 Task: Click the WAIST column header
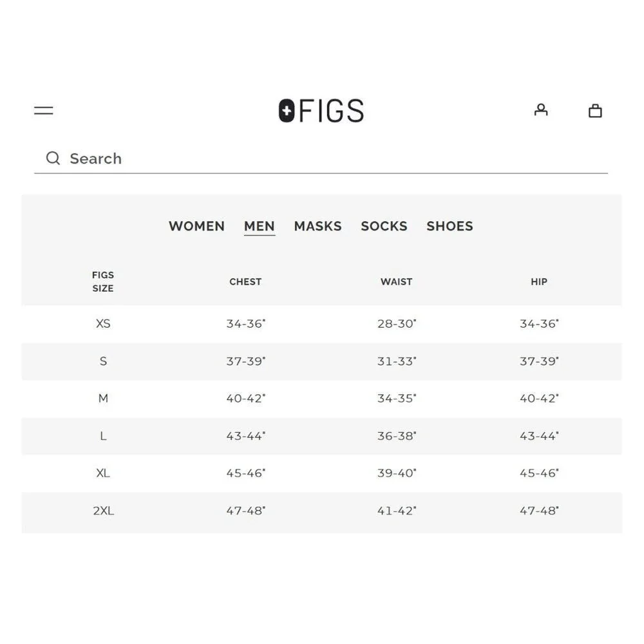click(x=396, y=282)
